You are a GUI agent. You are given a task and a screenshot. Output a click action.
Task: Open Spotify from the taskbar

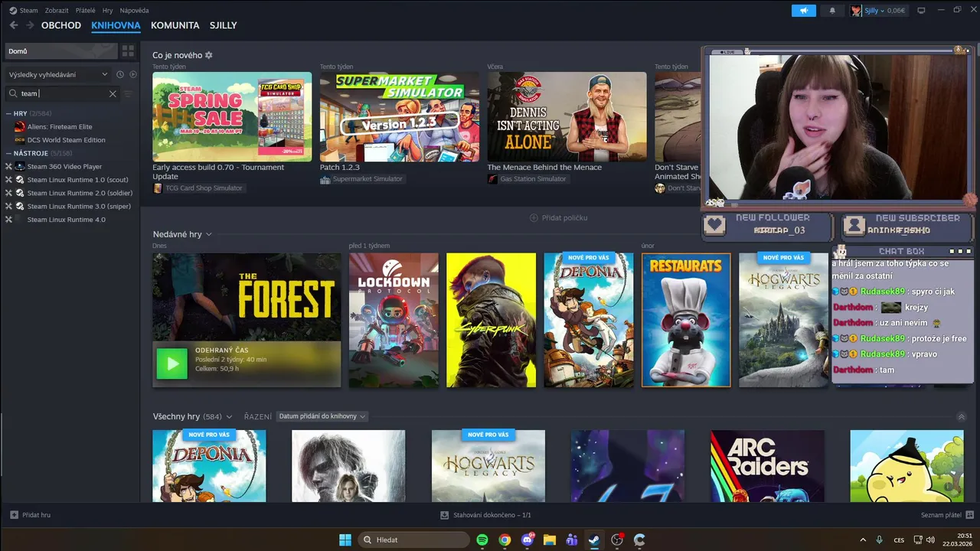(x=482, y=540)
